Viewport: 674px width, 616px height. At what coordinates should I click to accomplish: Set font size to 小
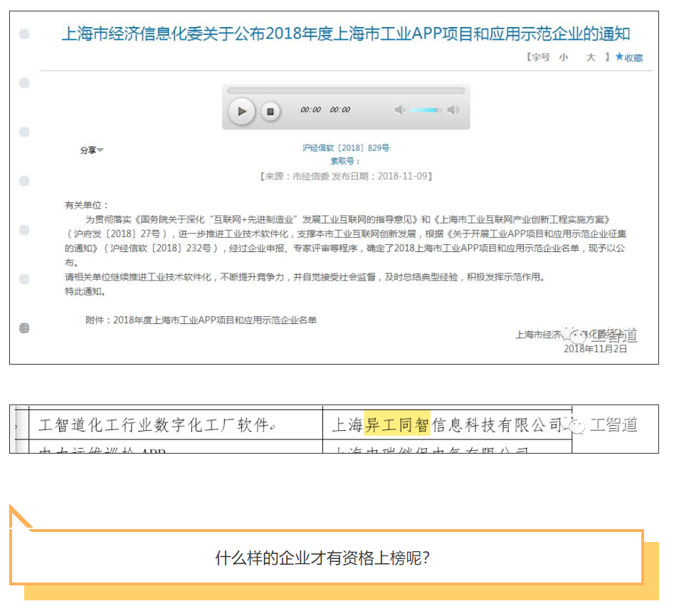(564, 58)
